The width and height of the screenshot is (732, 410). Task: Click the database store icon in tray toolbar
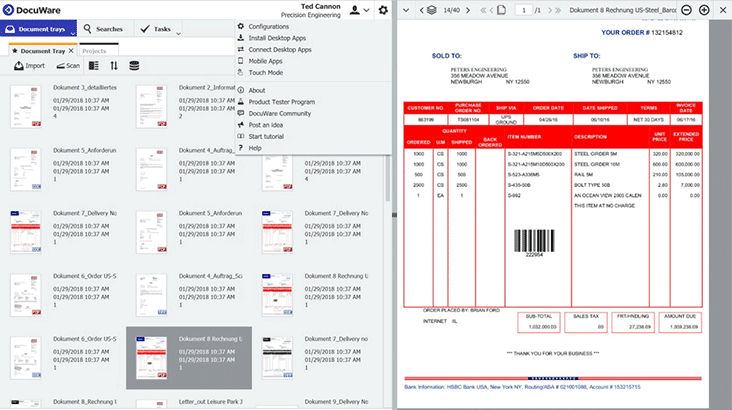(x=134, y=66)
